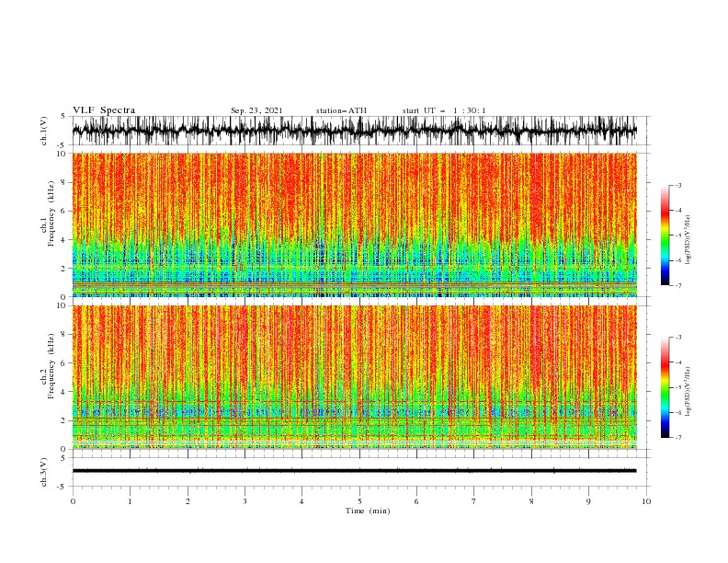Click time axis tick label "5"
728x563 pixels.
(x=359, y=501)
